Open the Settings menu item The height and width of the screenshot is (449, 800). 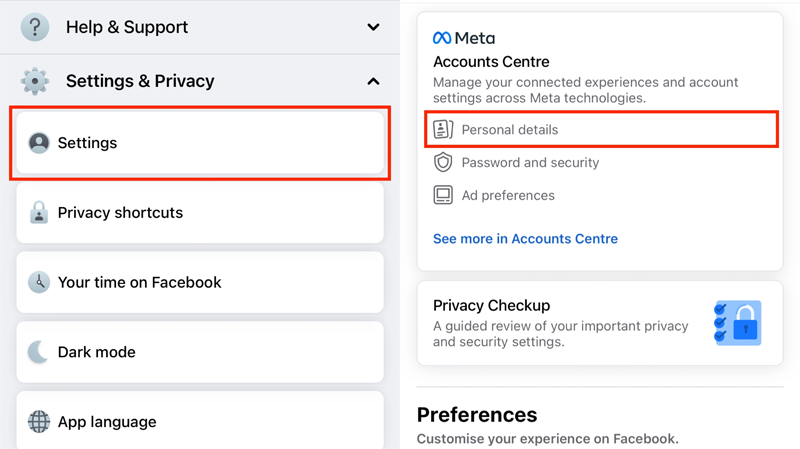point(200,143)
